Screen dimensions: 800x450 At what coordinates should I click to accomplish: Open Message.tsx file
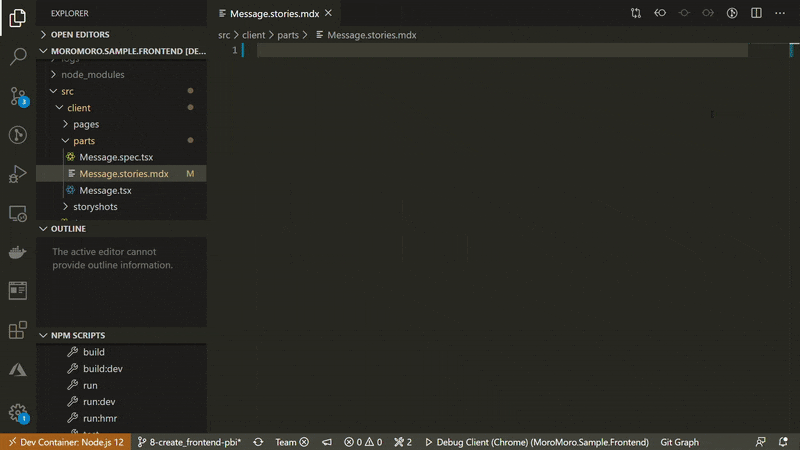pyautogui.click(x=121, y=190)
